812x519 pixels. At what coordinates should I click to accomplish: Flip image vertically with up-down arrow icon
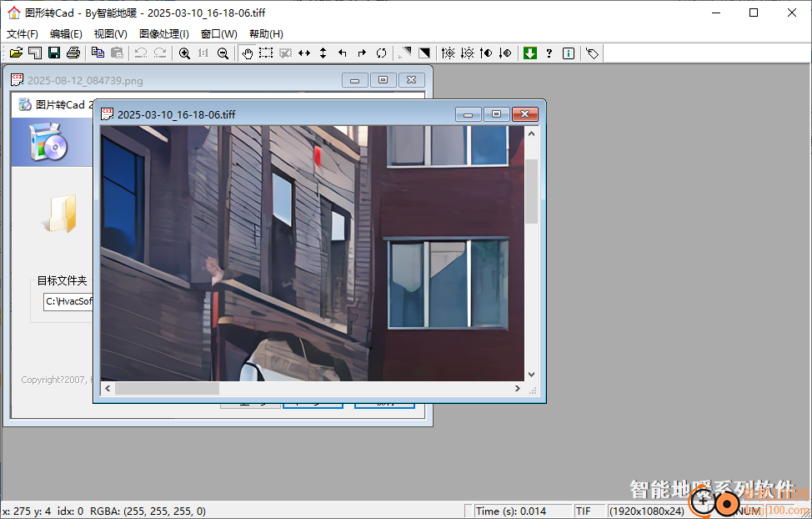coord(323,53)
